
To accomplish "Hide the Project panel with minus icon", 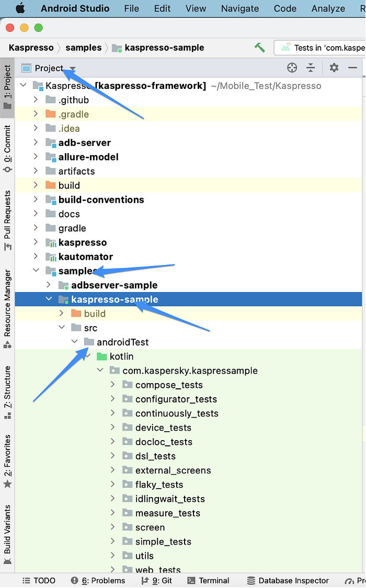I will tap(352, 67).
